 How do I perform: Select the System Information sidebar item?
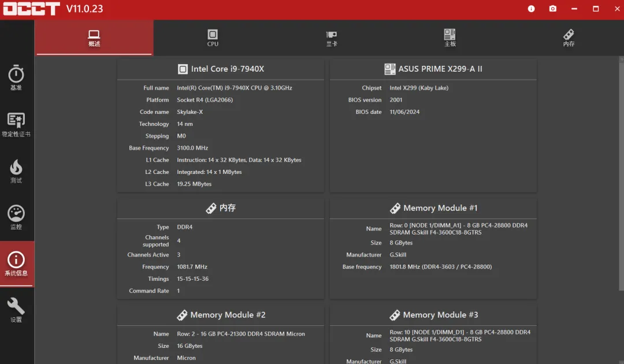[x=16, y=263]
